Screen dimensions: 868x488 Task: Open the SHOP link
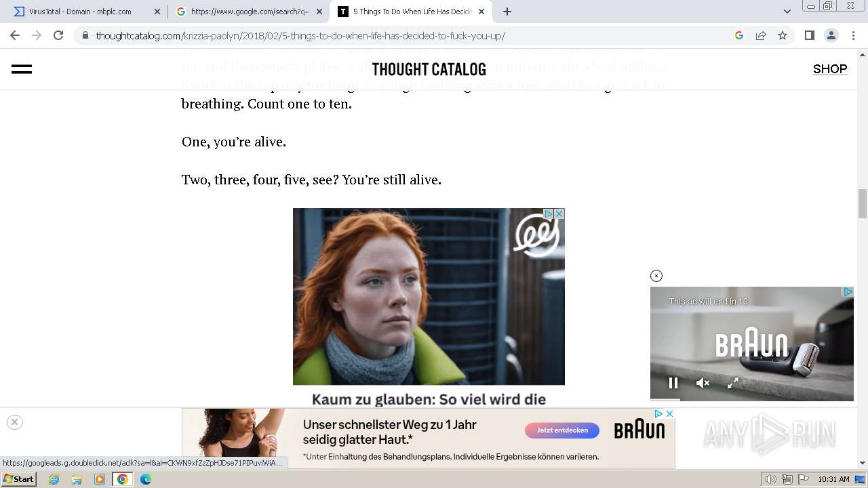pyautogui.click(x=830, y=69)
